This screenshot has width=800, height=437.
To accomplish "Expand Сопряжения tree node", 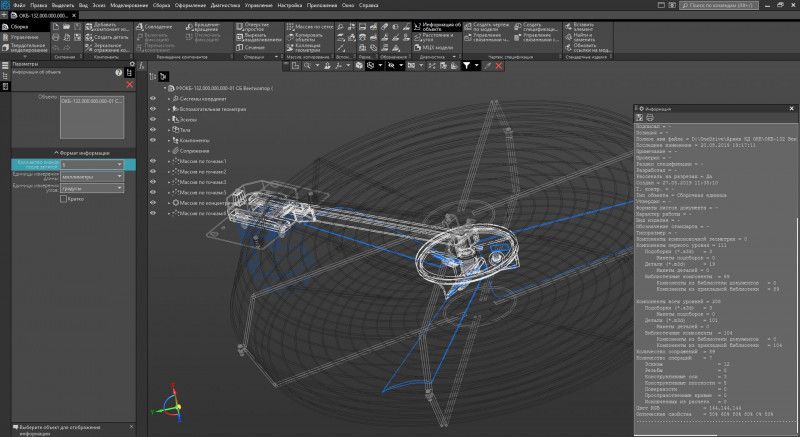I will pyautogui.click(x=169, y=151).
